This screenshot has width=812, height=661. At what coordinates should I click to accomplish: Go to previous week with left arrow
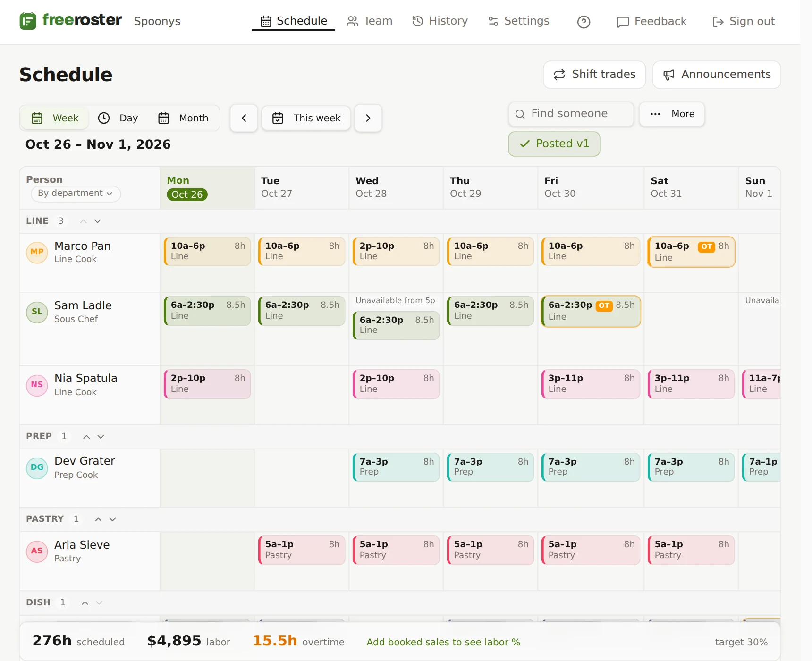coord(244,118)
